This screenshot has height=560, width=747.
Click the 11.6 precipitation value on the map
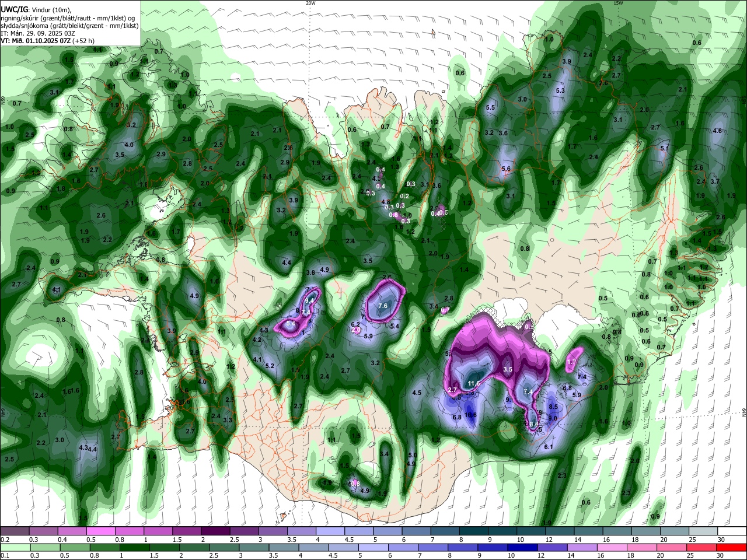click(474, 383)
